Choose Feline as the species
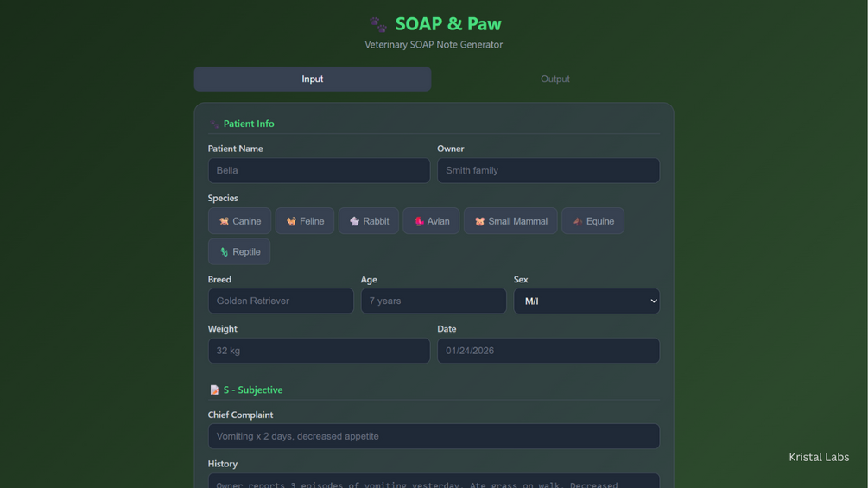Viewport: 868px width, 488px height. tap(305, 221)
